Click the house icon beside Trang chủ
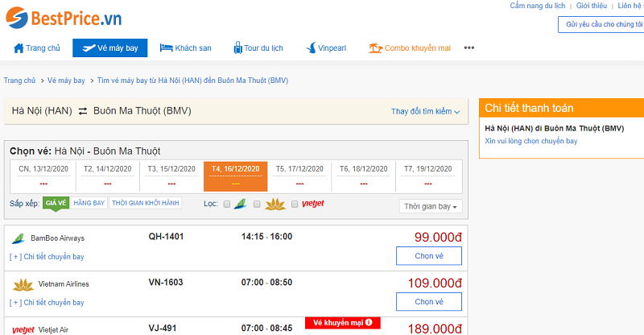This screenshot has height=335, width=644. click(x=19, y=48)
